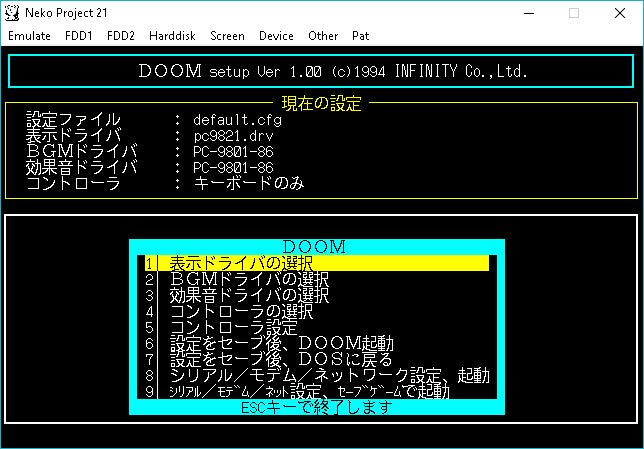
Task: Select option 1 表示ドライバの選択
Action: point(317,263)
